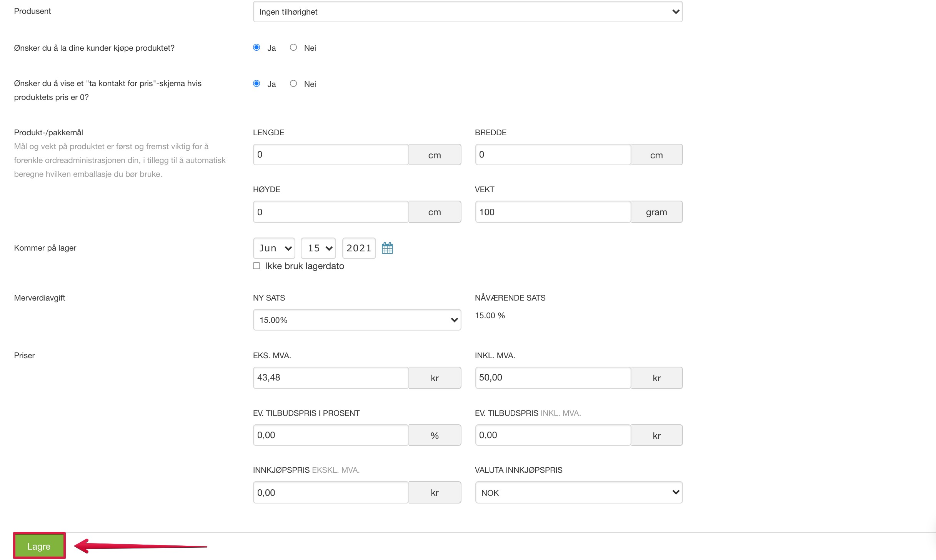Click the HØYDE heading
This screenshot has height=560, width=936.
click(x=266, y=189)
